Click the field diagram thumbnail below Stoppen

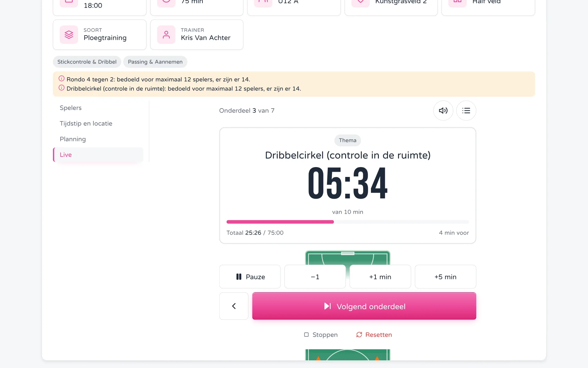(348, 355)
